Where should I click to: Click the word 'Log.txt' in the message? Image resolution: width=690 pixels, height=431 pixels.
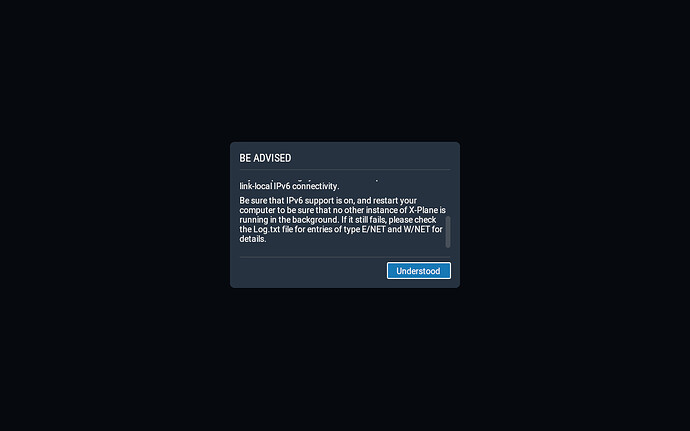click(267, 229)
